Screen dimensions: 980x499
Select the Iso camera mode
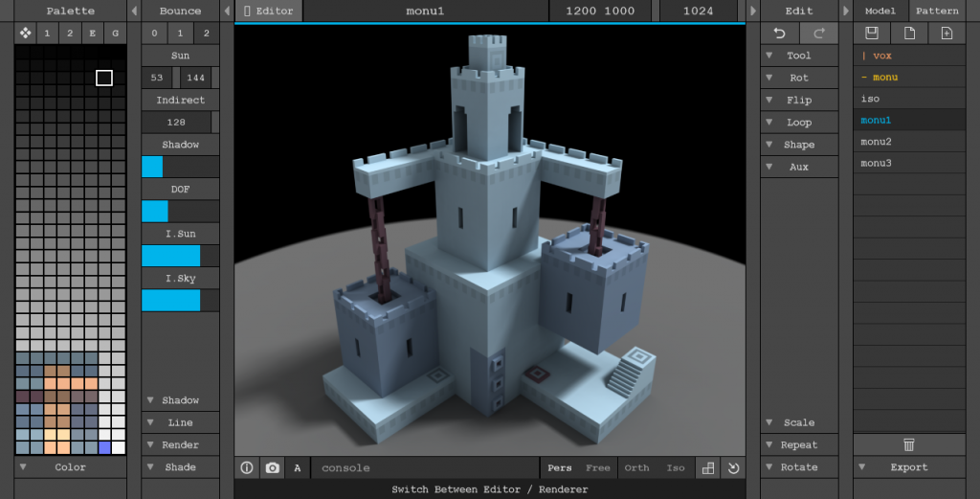[676, 467]
